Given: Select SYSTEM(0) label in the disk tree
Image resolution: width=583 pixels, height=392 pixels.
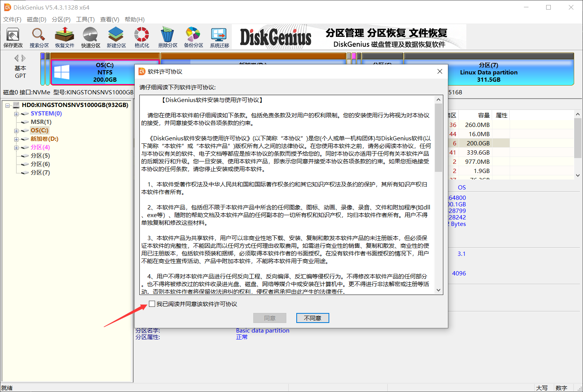Looking at the screenshot, I should pyautogui.click(x=46, y=114).
